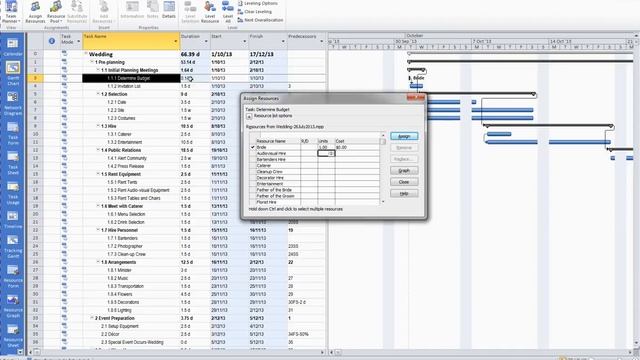The width and height of the screenshot is (640, 360).
Task: Open Resource Sheet view in sidebar
Action: [13, 336]
